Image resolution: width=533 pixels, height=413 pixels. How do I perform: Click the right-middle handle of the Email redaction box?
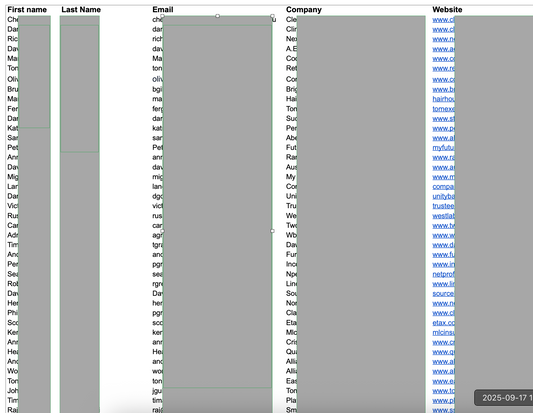[272, 231]
